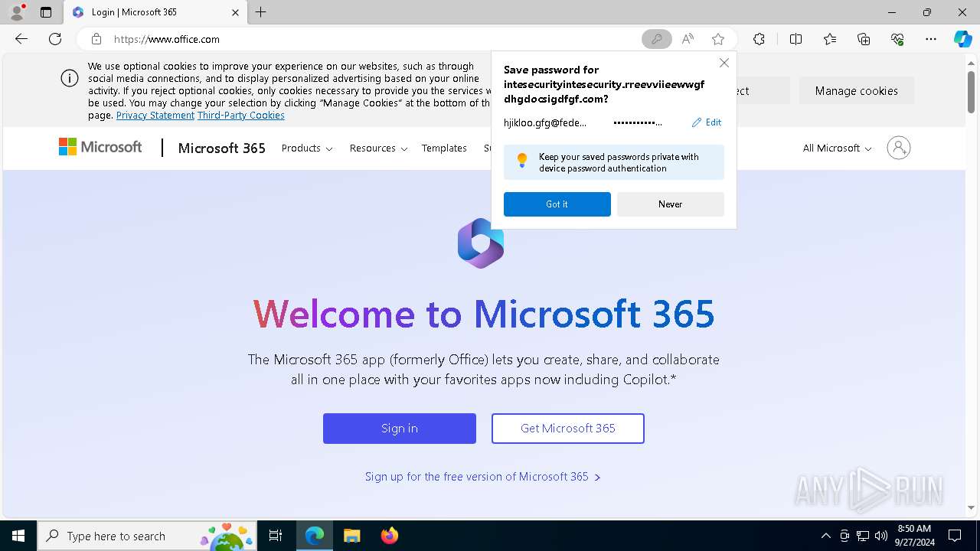
Task: Click the volume speaker tray icon
Action: coord(880,536)
